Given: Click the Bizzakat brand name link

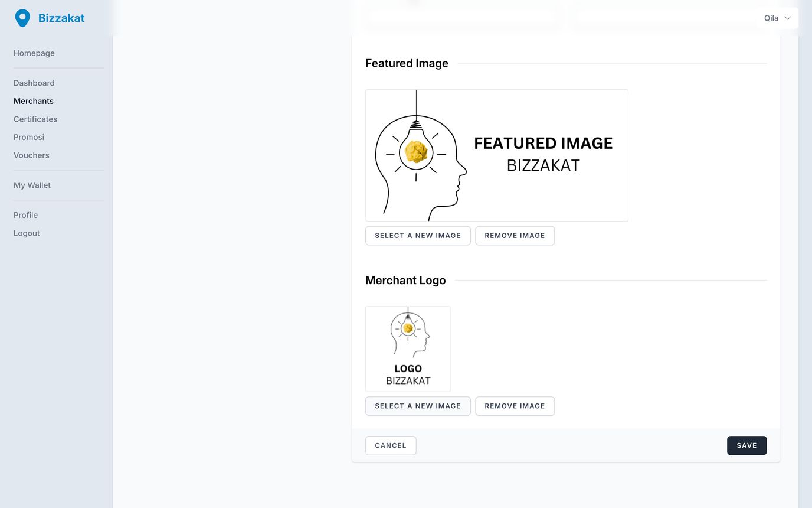Looking at the screenshot, I should (61, 18).
